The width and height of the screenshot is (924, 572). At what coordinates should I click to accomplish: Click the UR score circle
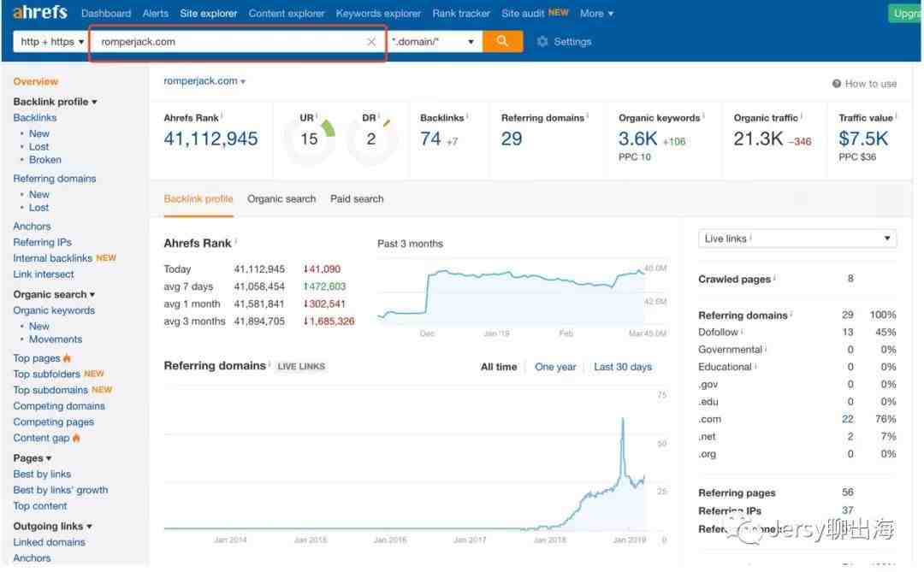coord(310,139)
